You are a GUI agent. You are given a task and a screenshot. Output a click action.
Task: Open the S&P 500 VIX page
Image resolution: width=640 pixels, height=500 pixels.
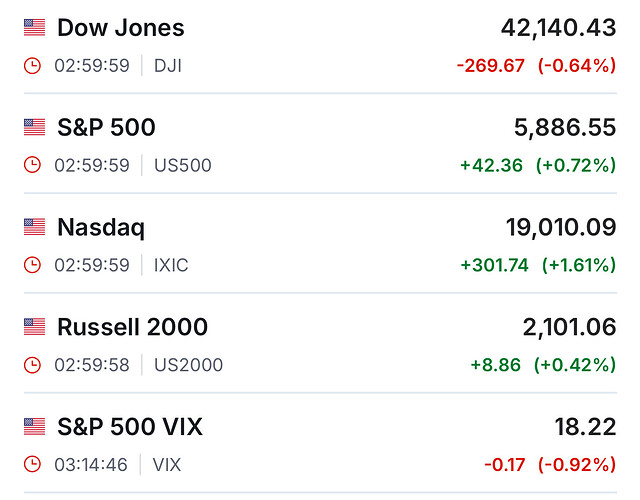pos(130,427)
